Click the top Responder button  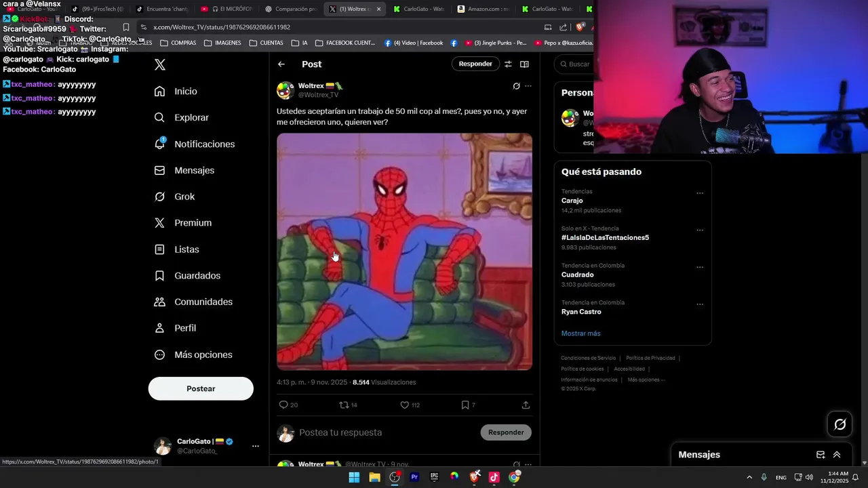[x=475, y=64]
